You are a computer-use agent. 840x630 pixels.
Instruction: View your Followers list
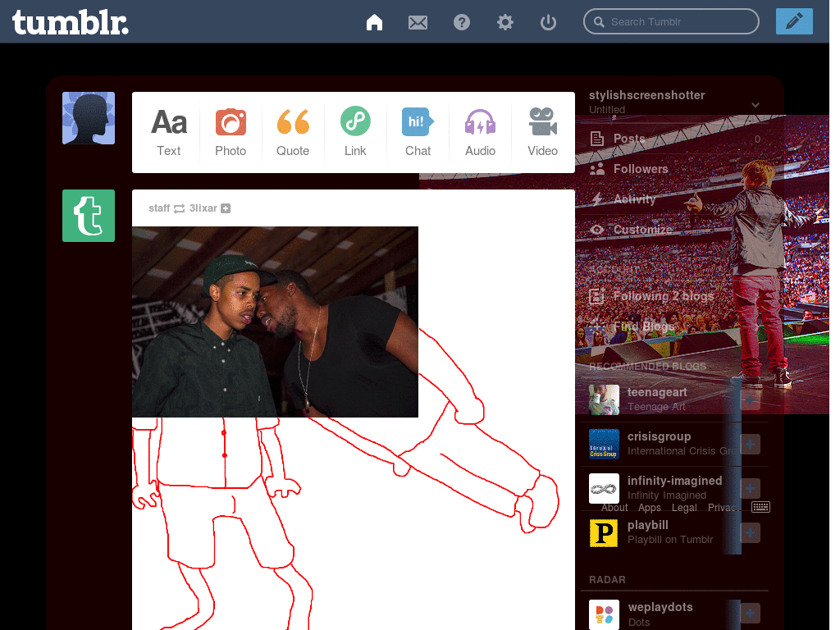(x=641, y=169)
